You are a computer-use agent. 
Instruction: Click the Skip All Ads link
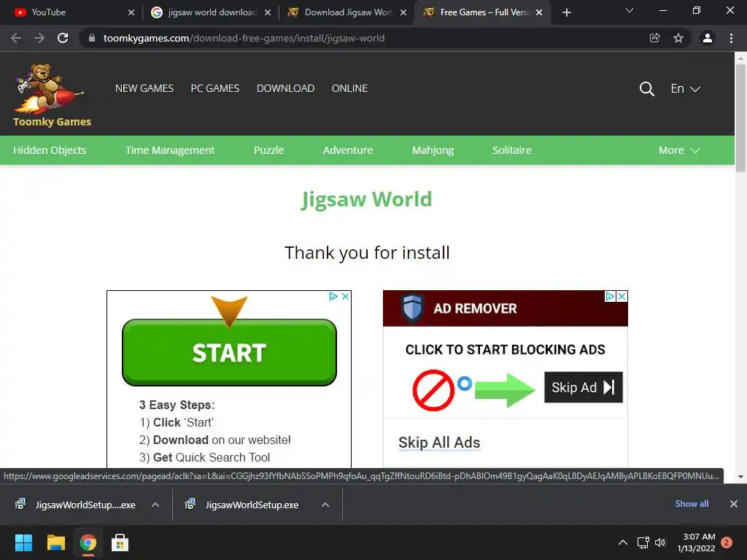pos(439,443)
